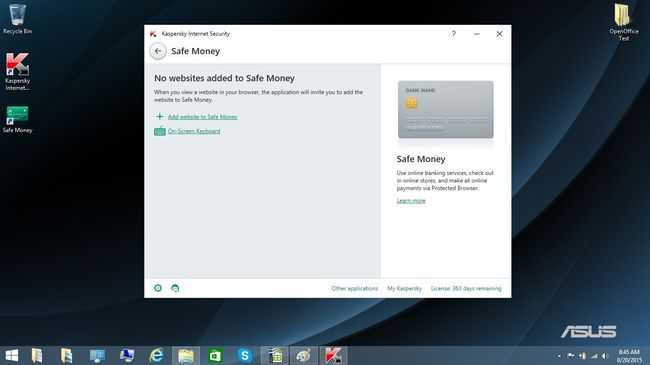Click the plus icon to add a website
Screen dimensions: 650x365
[x=160, y=117]
